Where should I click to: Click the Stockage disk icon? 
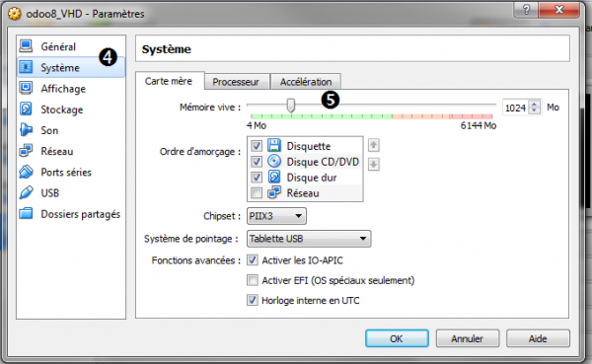[26, 109]
